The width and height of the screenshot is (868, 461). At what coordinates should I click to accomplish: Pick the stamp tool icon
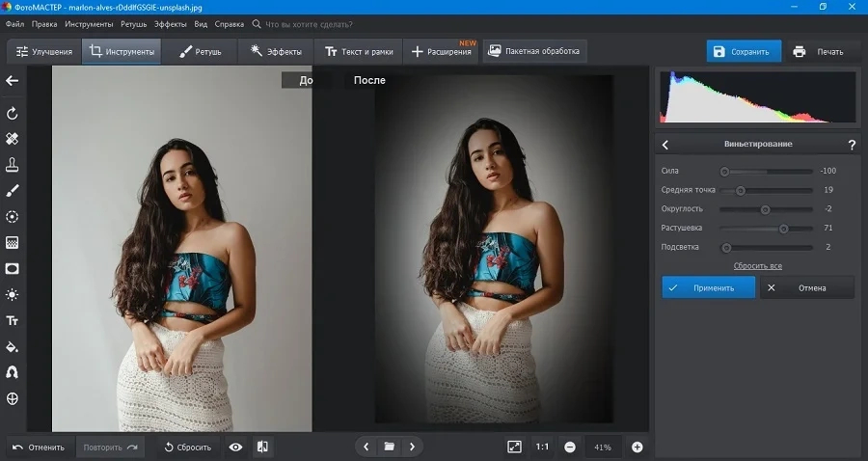point(13,165)
